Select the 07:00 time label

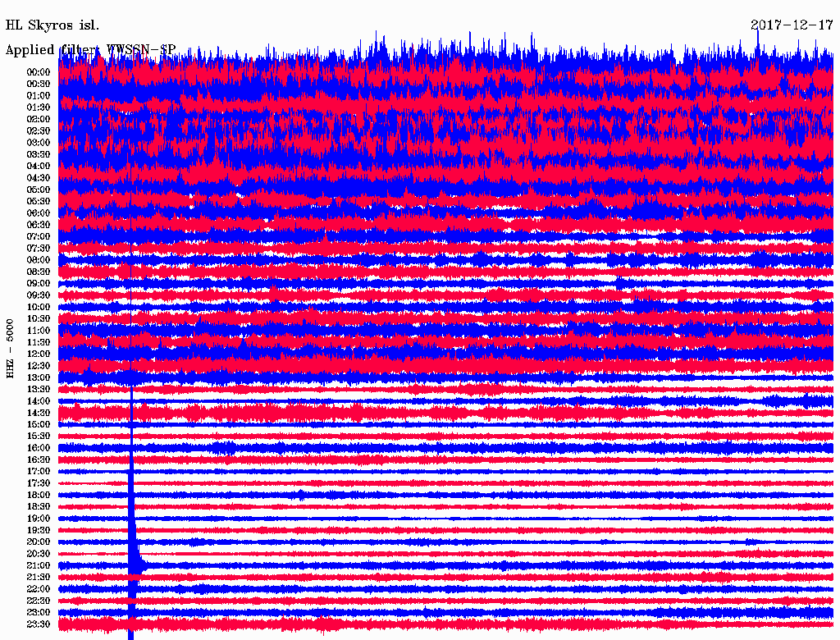39,236
